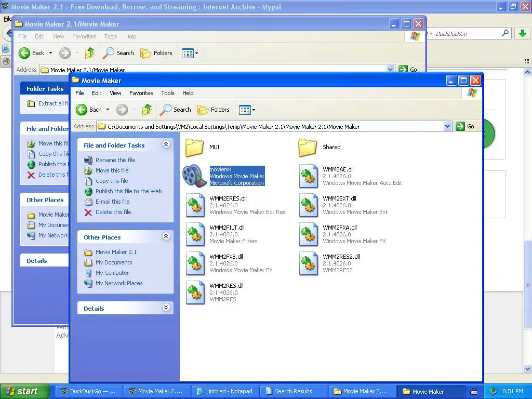Image resolution: width=532 pixels, height=399 pixels.
Task: Click the browser green download arrow icon
Action: (523, 33)
